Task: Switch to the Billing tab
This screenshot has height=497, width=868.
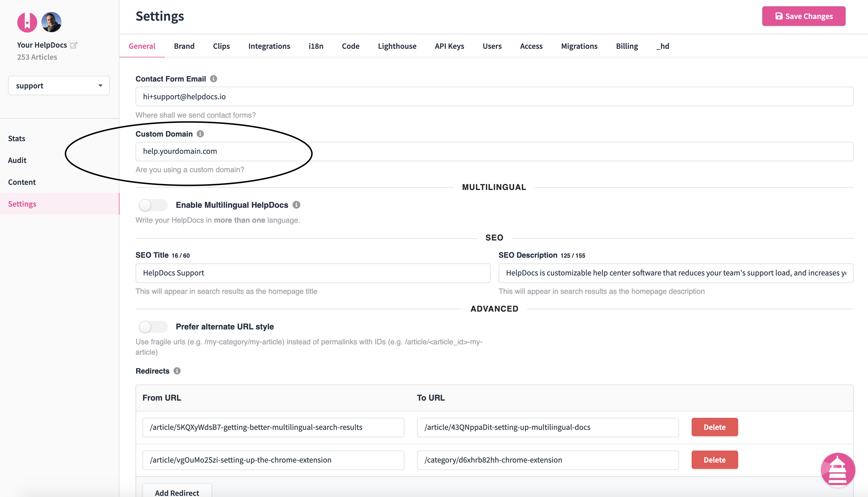Action: pyautogui.click(x=627, y=46)
